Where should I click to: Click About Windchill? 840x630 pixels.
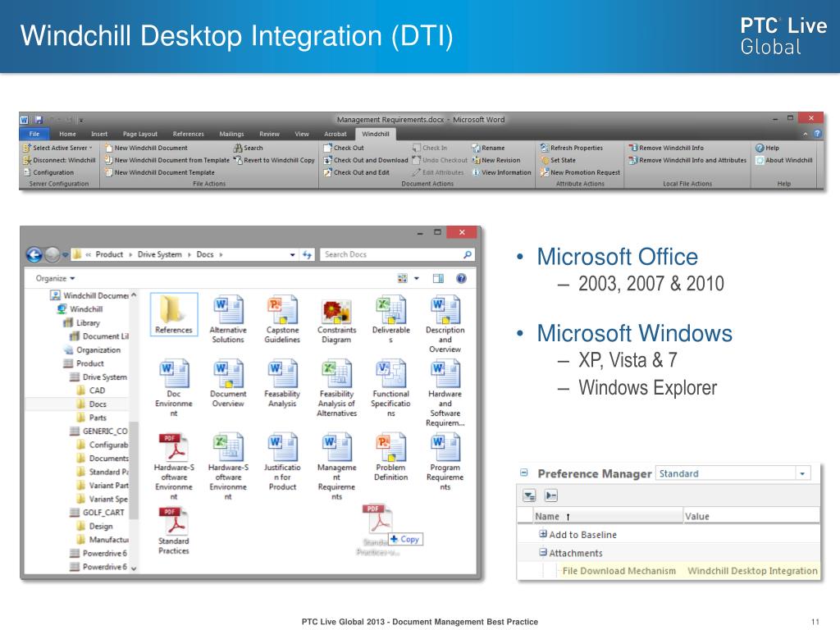tap(783, 160)
